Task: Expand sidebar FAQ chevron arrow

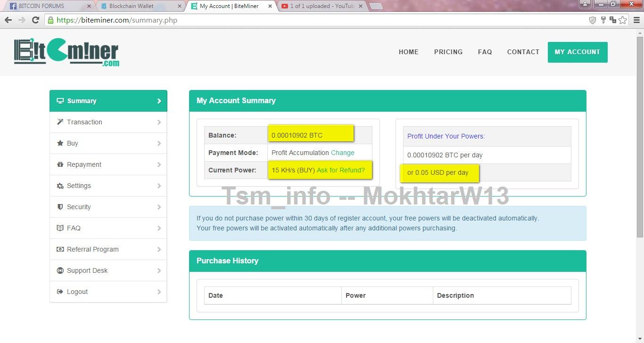Action: (x=159, y=228)
